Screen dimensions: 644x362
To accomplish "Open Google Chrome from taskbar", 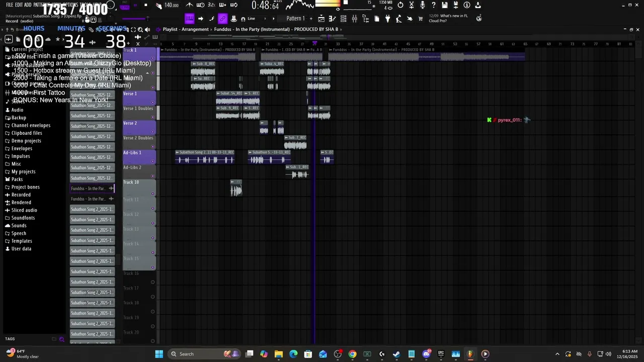I will pos(352,354).
